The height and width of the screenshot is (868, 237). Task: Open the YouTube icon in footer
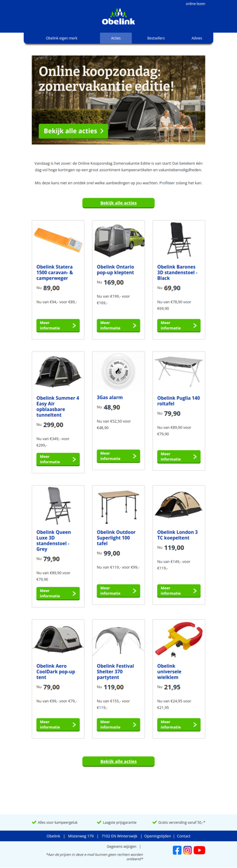pos(200,850)
